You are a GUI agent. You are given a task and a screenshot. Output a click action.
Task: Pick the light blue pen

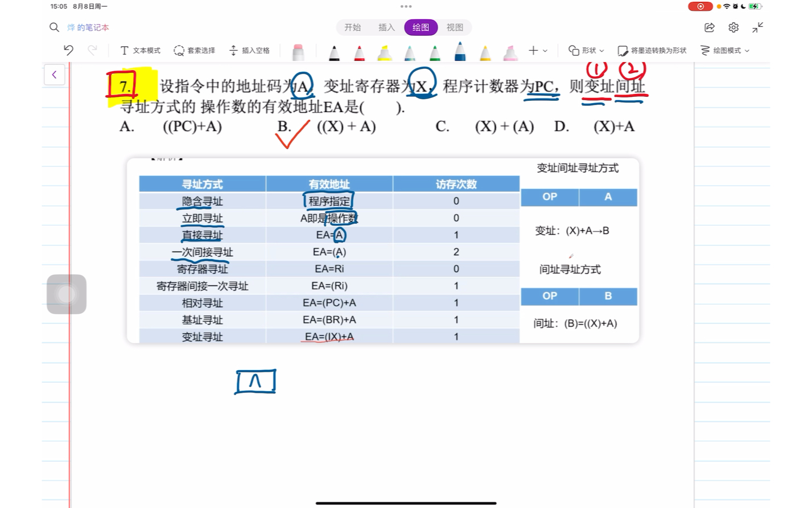[410, 52]
